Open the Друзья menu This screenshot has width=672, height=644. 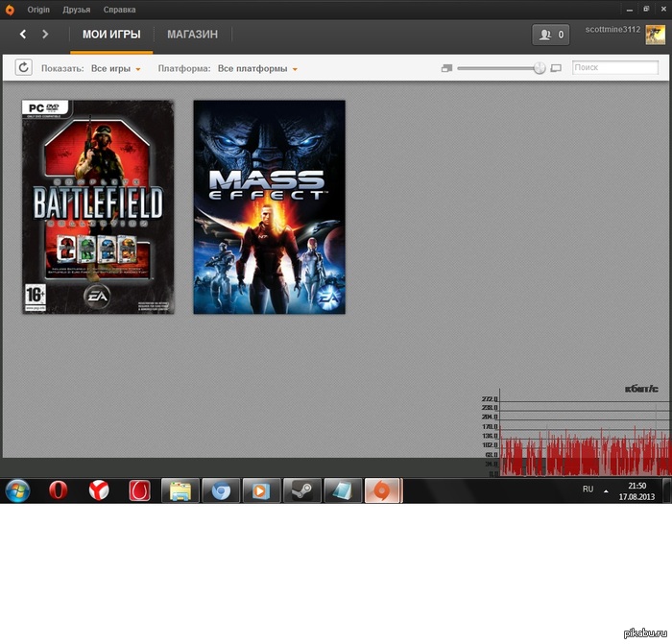pyautogui.click(x=76, y=10)
